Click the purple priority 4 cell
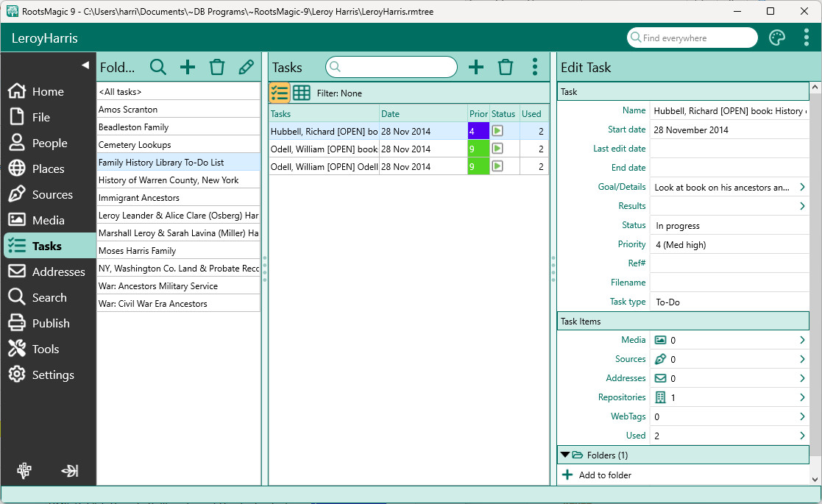The height and width of the screenshot is (504, 822). [478, 131]
